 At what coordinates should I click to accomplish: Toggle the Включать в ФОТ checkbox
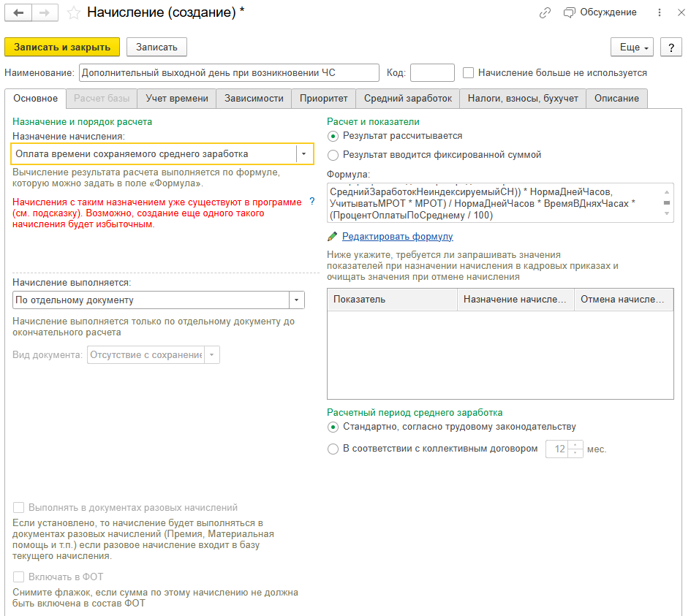(x=18, y=577)
